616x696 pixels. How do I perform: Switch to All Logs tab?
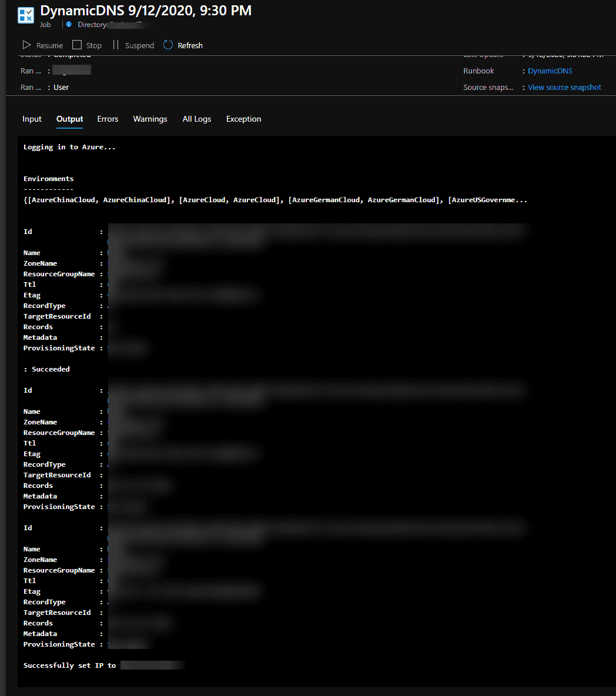[196, 119]
